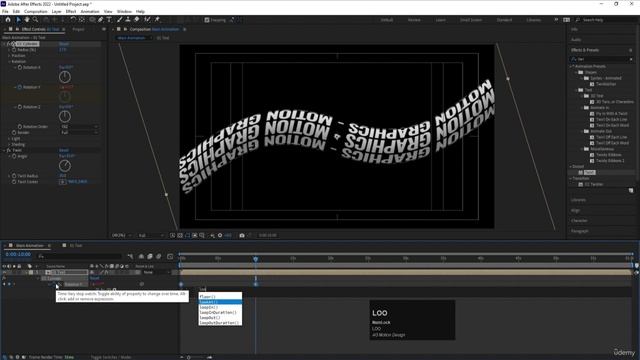Open the Composition menu
This screenshot has height=360, width=640.
pyautogui.click(x=36, y=11)
